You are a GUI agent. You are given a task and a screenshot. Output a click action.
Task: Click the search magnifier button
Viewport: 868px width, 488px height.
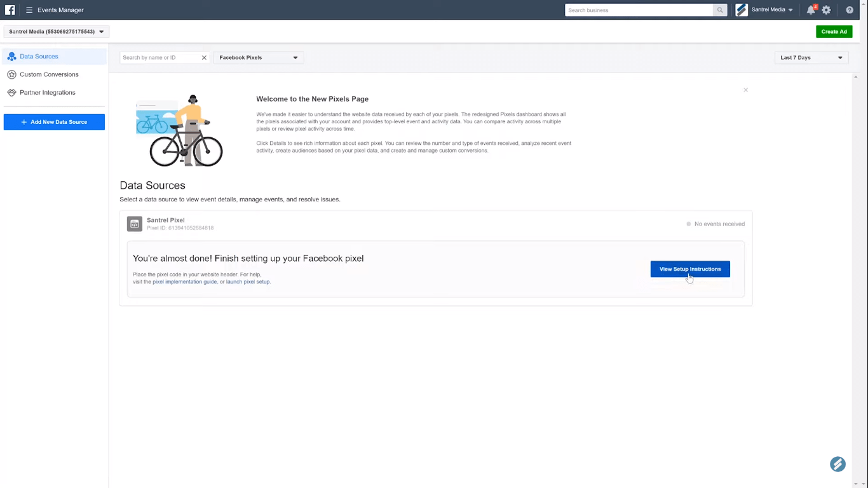tap(720, 10)
